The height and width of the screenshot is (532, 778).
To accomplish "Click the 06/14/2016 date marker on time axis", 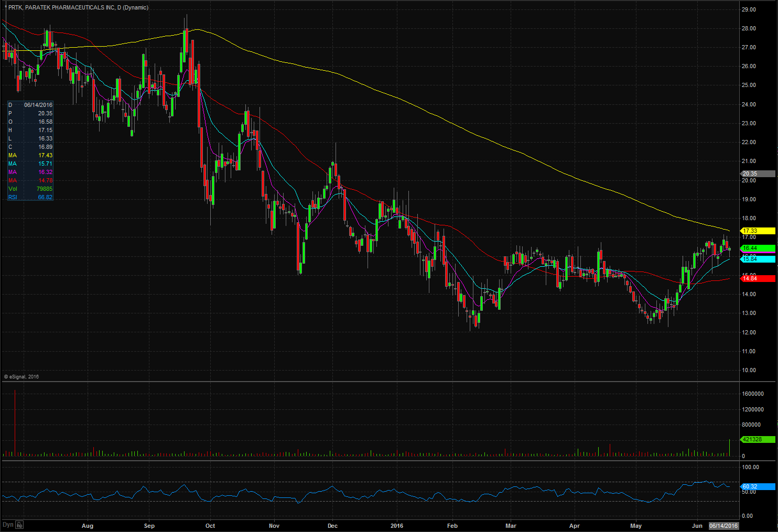I will coord(723,526).
